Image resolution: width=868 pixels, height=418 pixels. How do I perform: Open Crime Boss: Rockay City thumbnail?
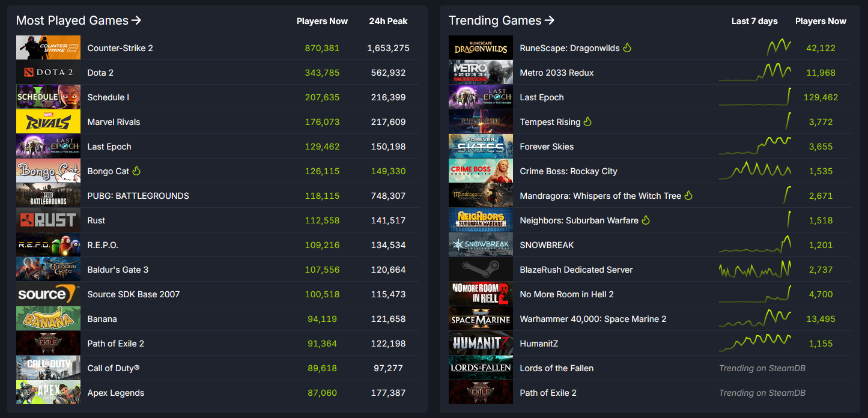(481, 171)
